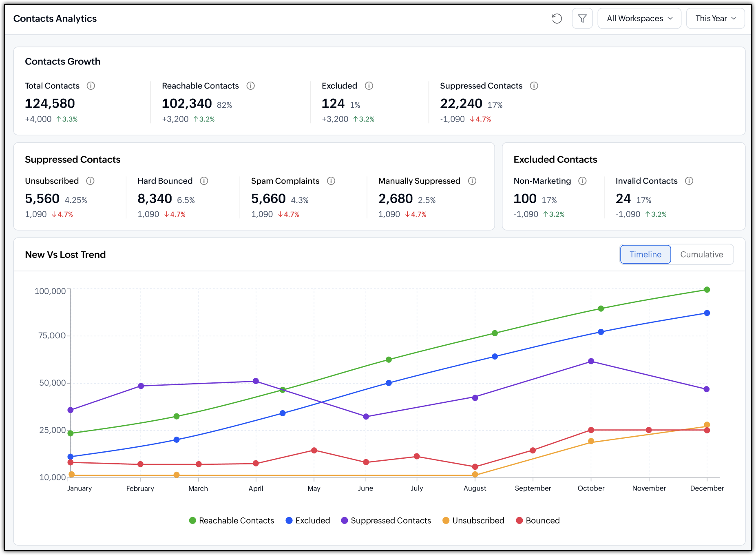The image size is (756, 555).
Task: Open the All Workspaces dropdown
Action: (x=639, y=18)
